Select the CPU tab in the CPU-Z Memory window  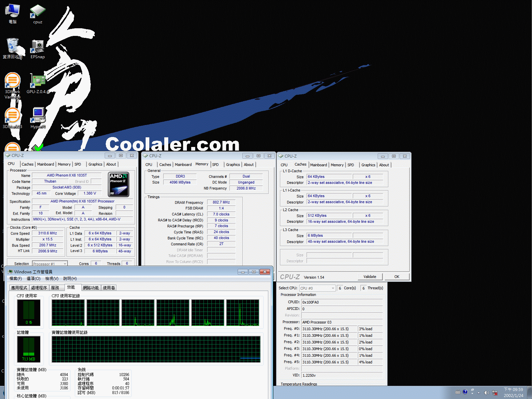149,165
